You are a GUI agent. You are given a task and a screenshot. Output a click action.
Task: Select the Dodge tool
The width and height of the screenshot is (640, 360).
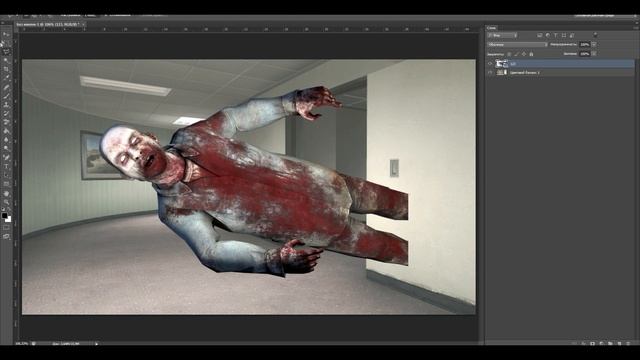pyautogui.click(x=6, y=149)
